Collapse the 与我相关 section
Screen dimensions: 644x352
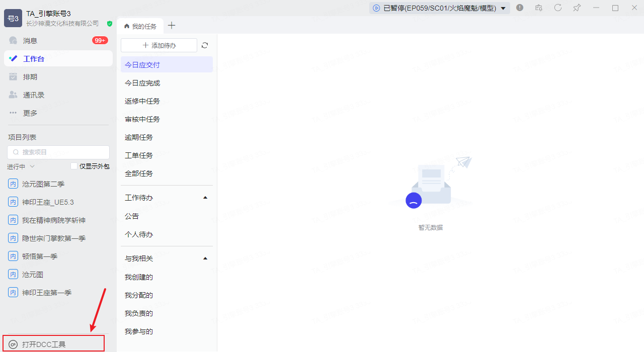tap(205, 258)
